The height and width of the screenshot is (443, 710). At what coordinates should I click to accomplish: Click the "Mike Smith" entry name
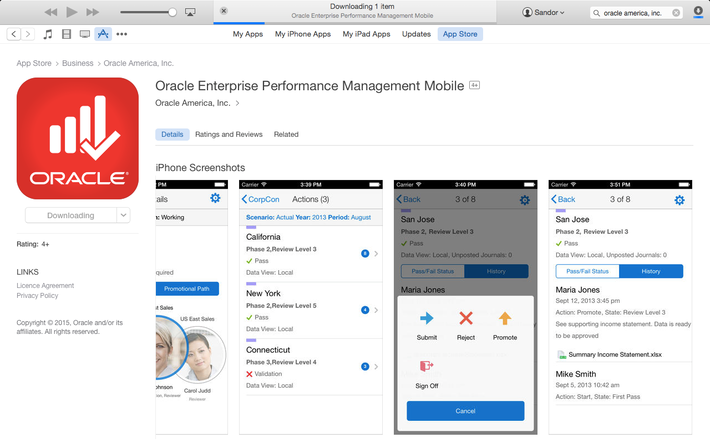click(576, 374)
